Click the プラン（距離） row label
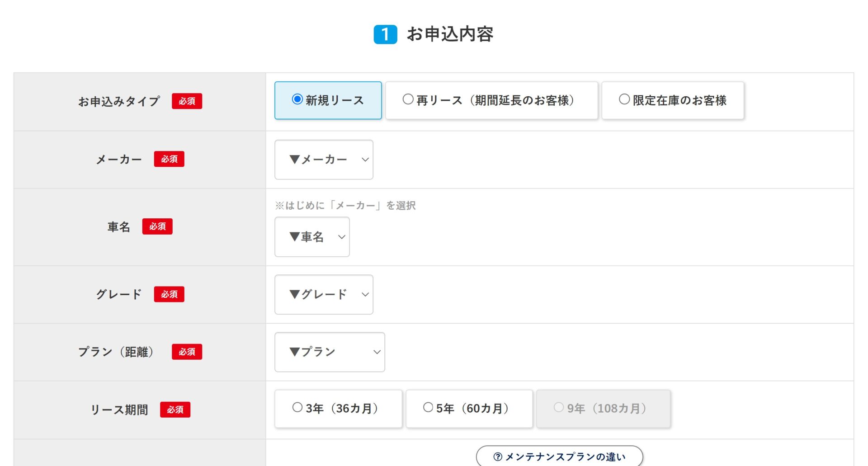868x466 pixels. click(x=116, y=352)
